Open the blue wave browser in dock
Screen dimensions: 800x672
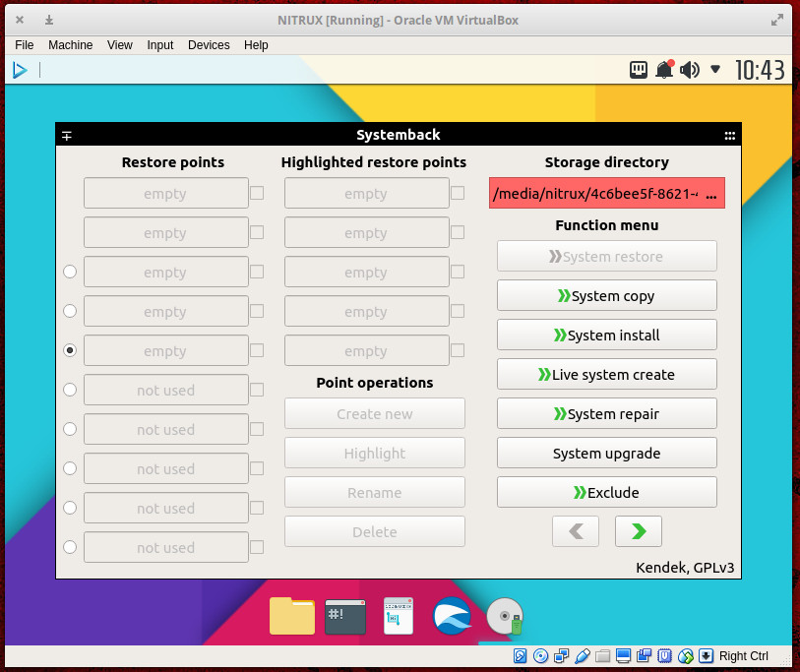coord(452,616)
